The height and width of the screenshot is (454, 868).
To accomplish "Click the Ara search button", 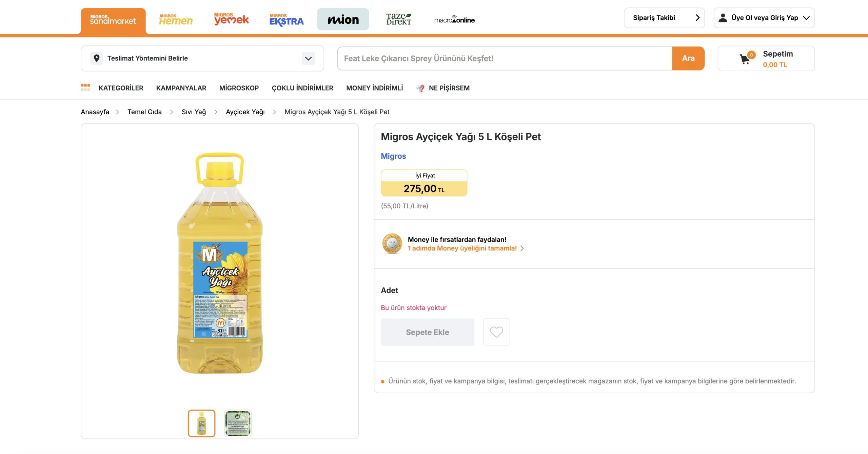I will [x=688, y=58].
